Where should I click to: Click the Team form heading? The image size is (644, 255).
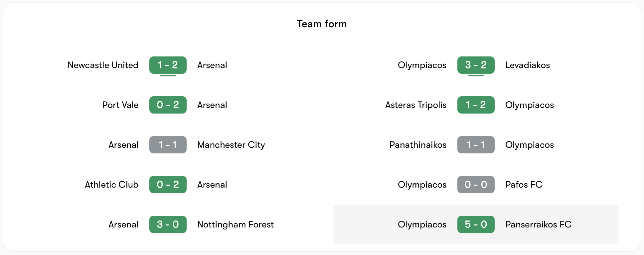[322, 24]
